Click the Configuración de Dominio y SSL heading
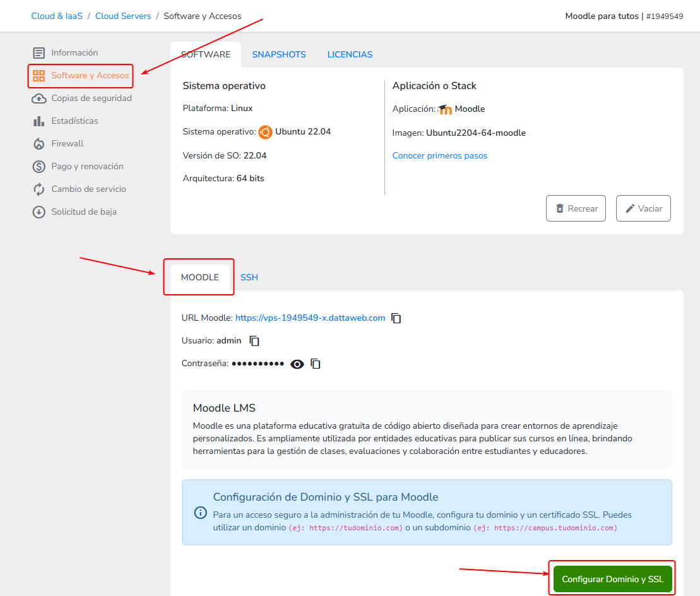Screen dimensions: 700x596 (x=326, y=497)
